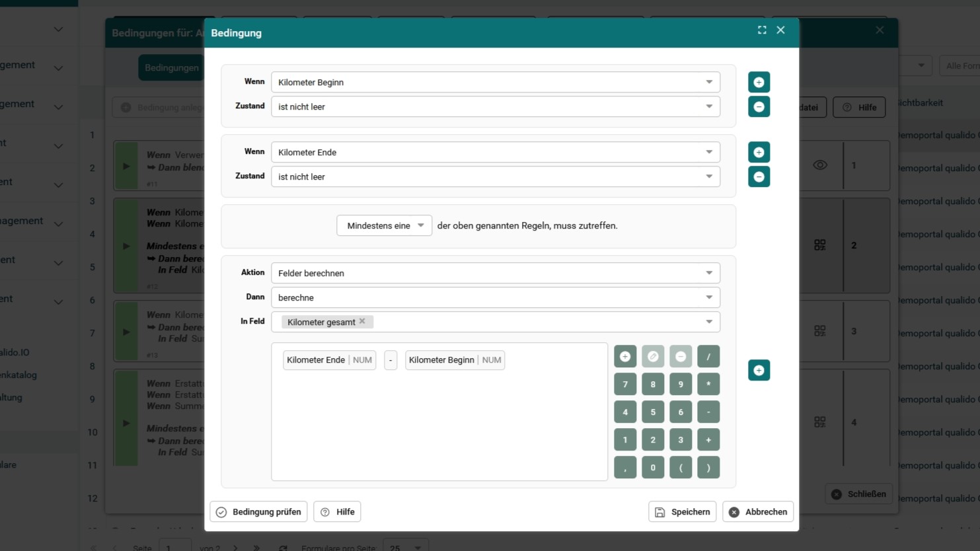Click keypad digit 3

[681, 439]
